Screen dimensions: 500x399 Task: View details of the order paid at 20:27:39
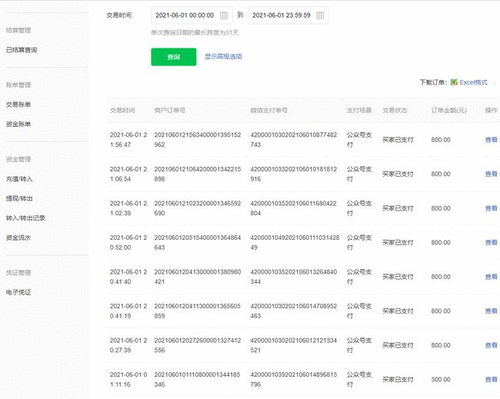click(x=491, y=345)
